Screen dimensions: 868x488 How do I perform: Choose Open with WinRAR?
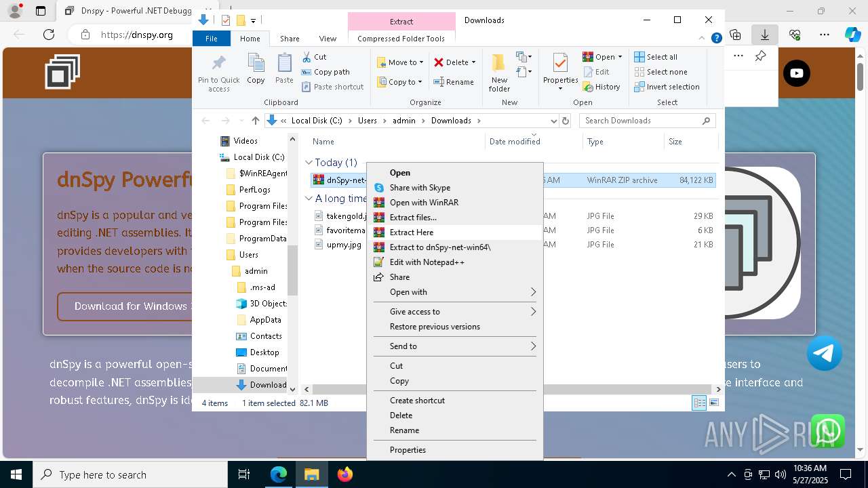454,203
